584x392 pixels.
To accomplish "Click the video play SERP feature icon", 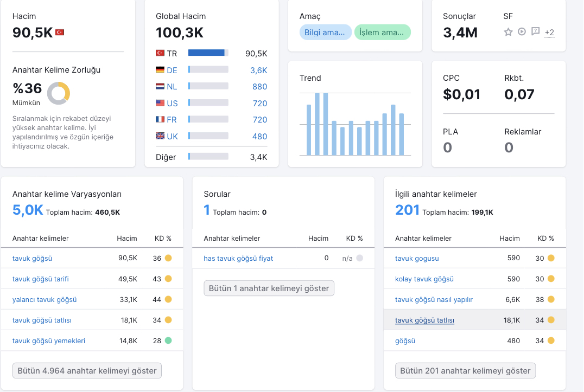I will coord(522,31).
